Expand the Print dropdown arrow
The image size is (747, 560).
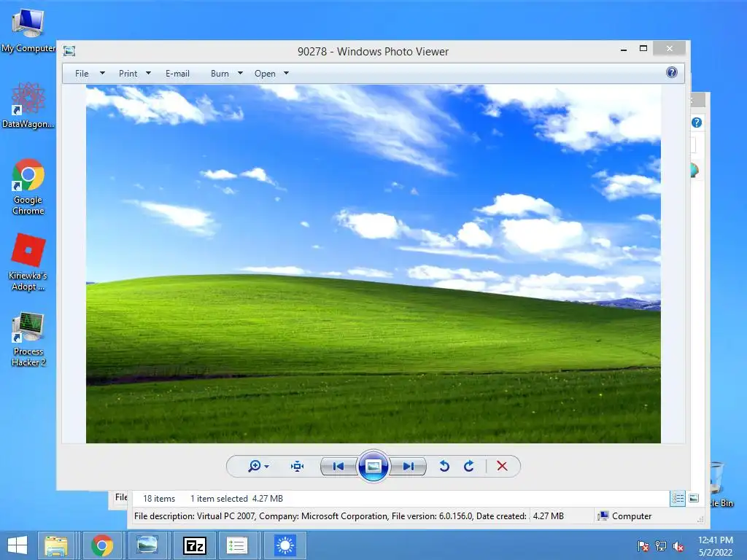click(148, 74)
